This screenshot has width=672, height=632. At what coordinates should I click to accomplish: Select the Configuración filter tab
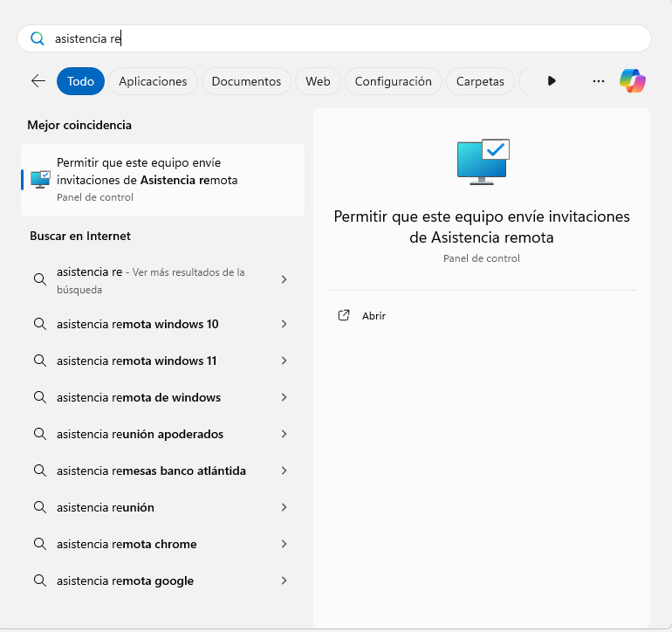pyautogui.click(x=393, y=81)
